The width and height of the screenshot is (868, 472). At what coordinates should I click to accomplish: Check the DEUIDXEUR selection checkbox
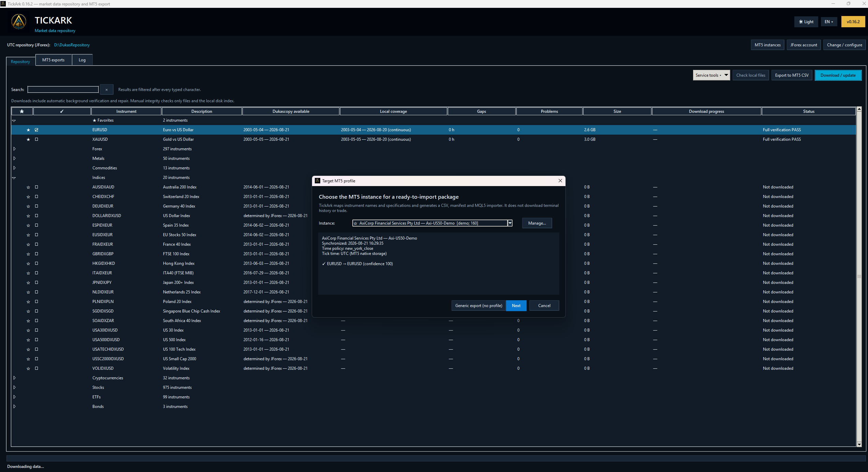tap(36, 206)
